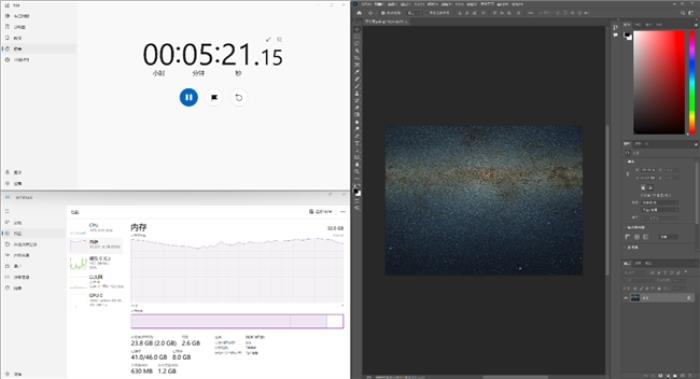Image resolution: width=700 pixels, height=379 pixels.
Task: Toggle link between width and height
Action: tap(628, 174)
